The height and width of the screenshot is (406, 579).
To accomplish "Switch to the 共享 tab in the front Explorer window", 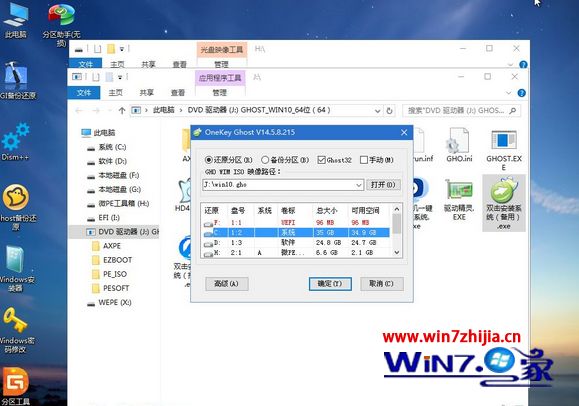I will click(x=147, y=92).
